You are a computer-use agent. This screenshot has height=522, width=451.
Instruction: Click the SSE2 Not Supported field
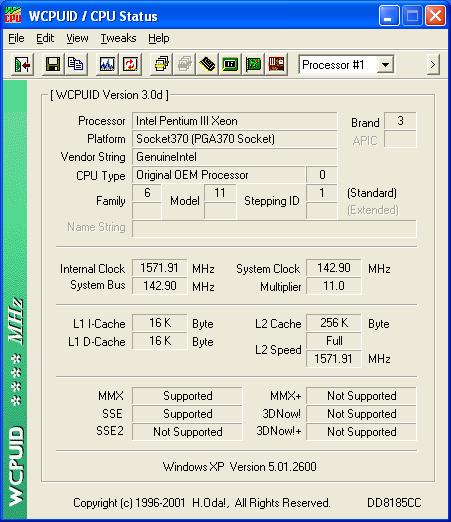[x=187, y=432]
